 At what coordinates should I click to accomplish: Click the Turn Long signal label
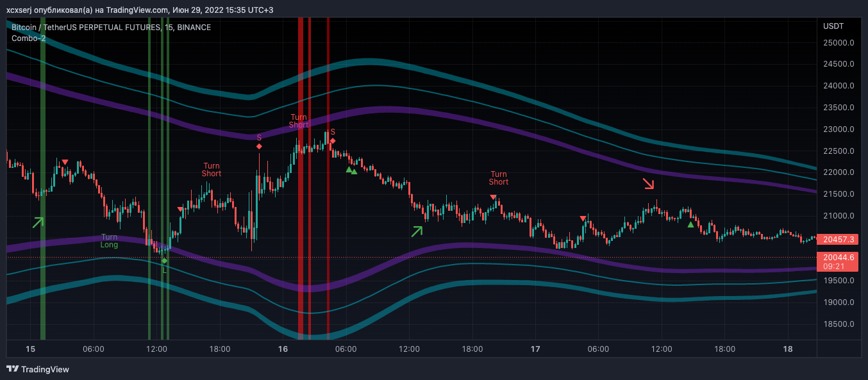pos(110,241)
